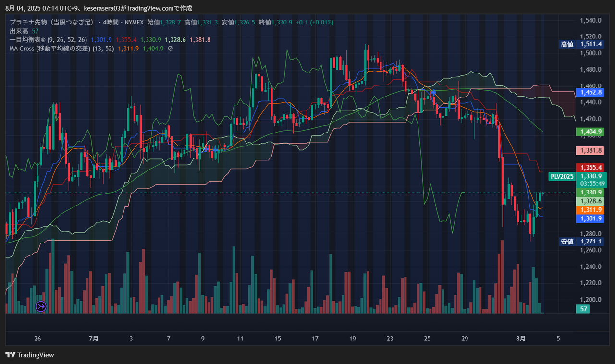Click the 17 date label on time axis
615x364 pixels.
(x=315, y=339)
